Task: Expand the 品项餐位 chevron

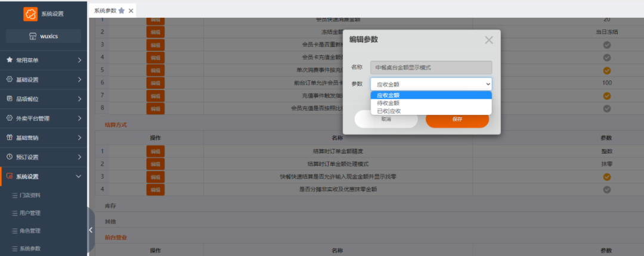Action: pos(79,99)
